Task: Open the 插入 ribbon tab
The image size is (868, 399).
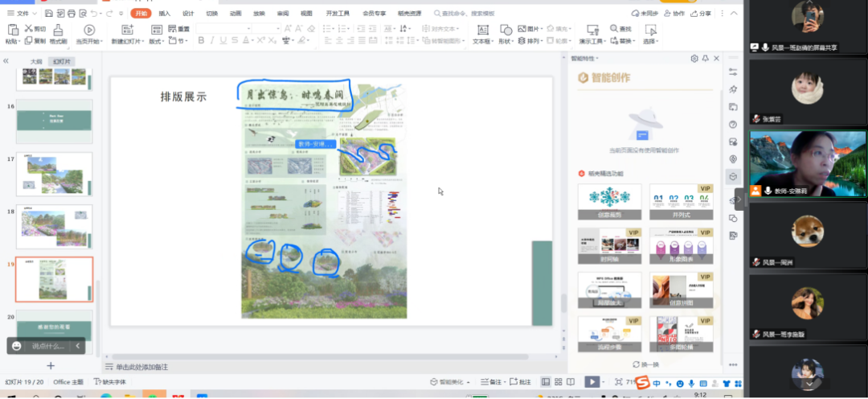Action: click(x=165, y=14)
